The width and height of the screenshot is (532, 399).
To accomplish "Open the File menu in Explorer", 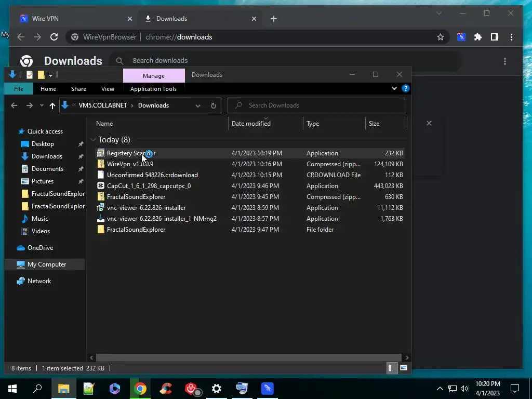I will 19,89.
